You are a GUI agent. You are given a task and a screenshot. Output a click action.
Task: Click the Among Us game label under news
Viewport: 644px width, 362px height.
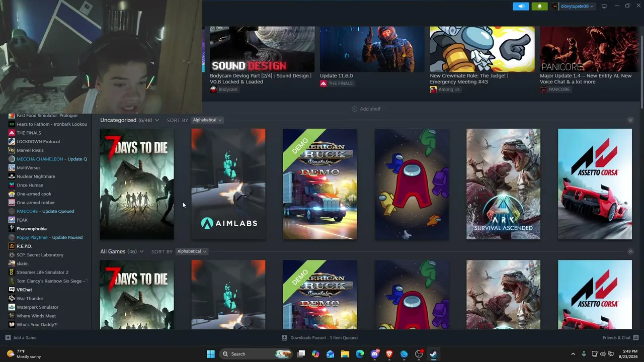[x=445, y=89]
